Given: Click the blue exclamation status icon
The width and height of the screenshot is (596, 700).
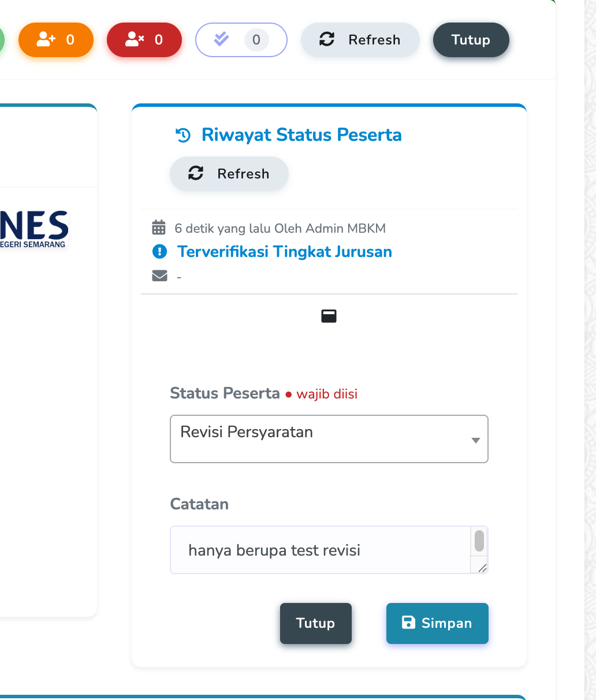Looking at the screenshot, I should click(x=159, y=252).
